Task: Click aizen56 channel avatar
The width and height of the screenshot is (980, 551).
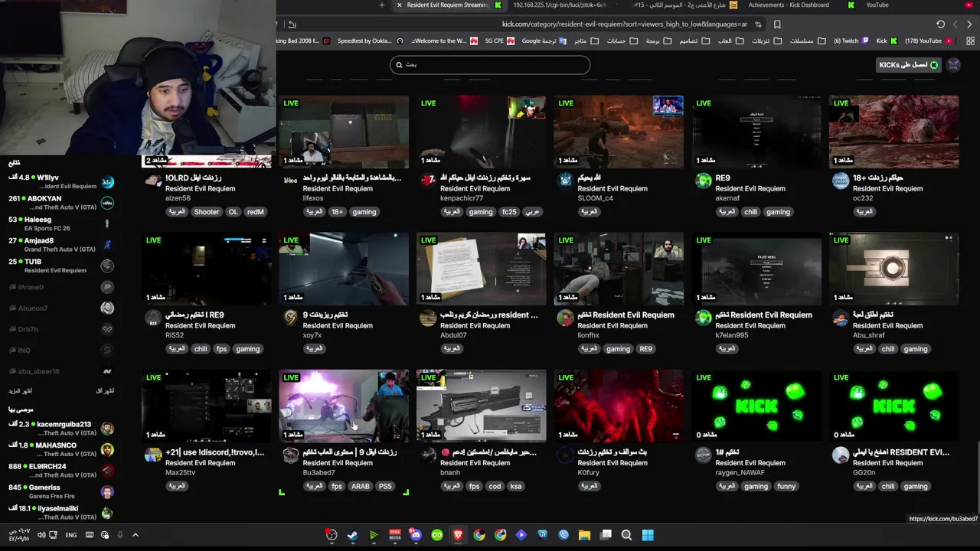Action: click(153, 181)
